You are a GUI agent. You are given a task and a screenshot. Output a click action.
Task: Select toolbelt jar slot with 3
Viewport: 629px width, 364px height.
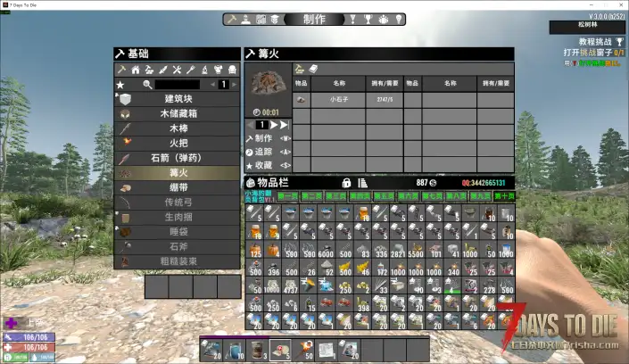coord(258,350)
